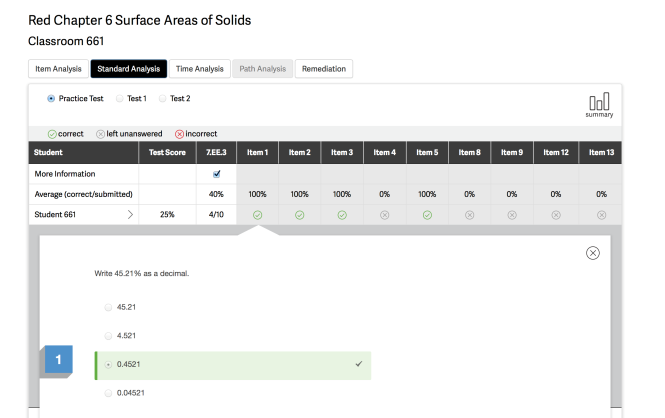Click the blue question number 1 badge
This screenshot has height=418, width=665.
pyautogui.click(x=59, y=359)
